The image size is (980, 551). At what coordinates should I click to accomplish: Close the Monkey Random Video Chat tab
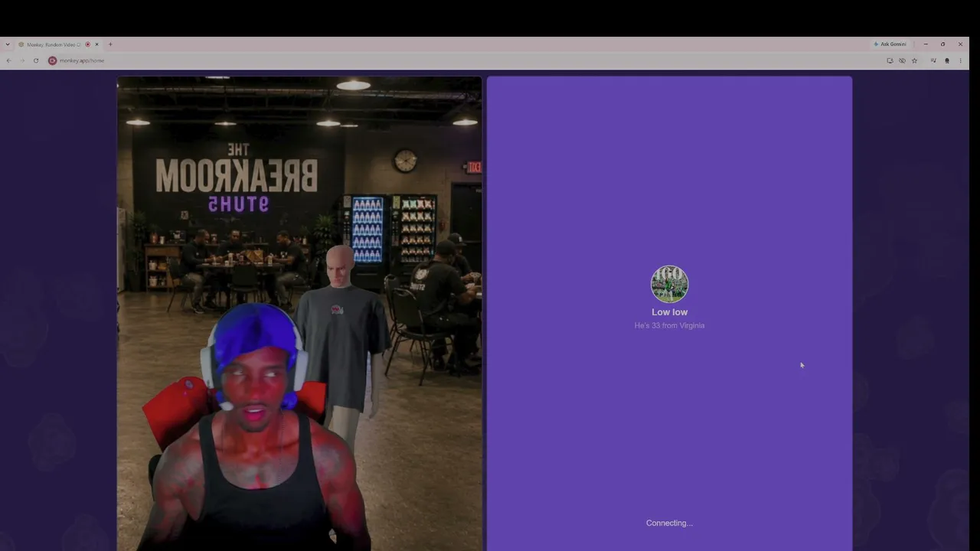[x=96, y=44]
